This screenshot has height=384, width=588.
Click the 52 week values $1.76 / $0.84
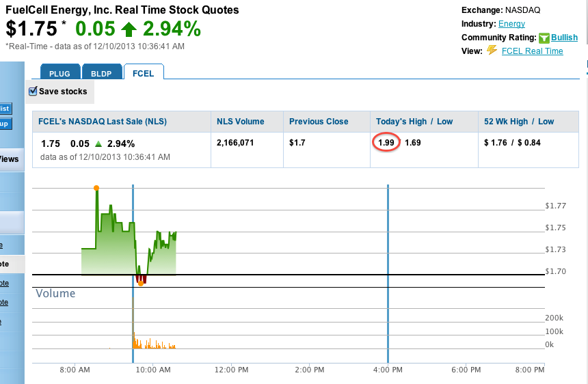tap(512, 143)
